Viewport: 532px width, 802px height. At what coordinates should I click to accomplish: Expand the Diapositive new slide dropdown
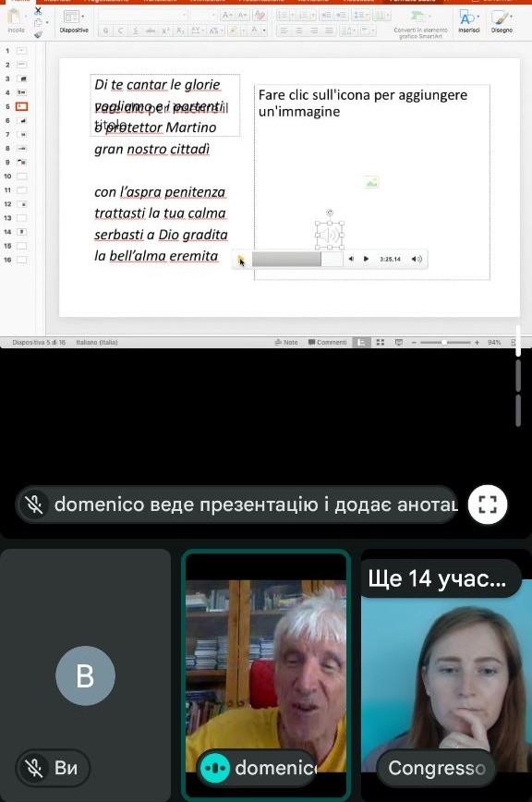(83, 17)
